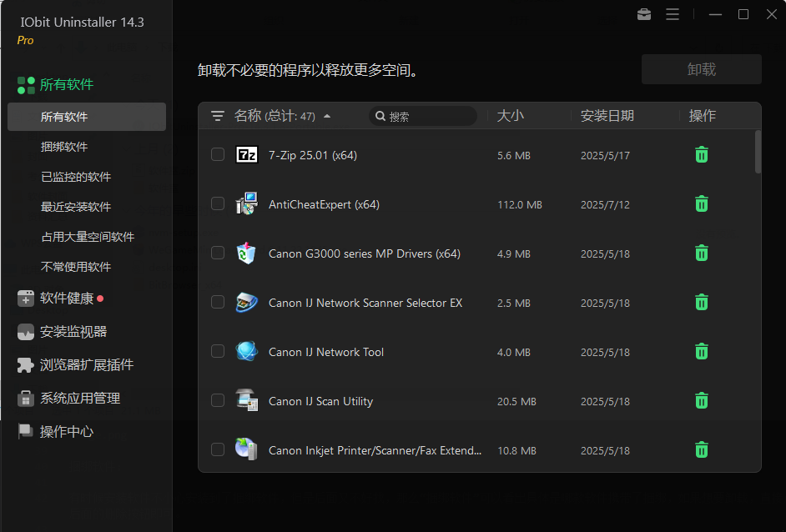Expand the 软件健康 section
The height and width of the screenshot is (532, 786).
[67, 298]
